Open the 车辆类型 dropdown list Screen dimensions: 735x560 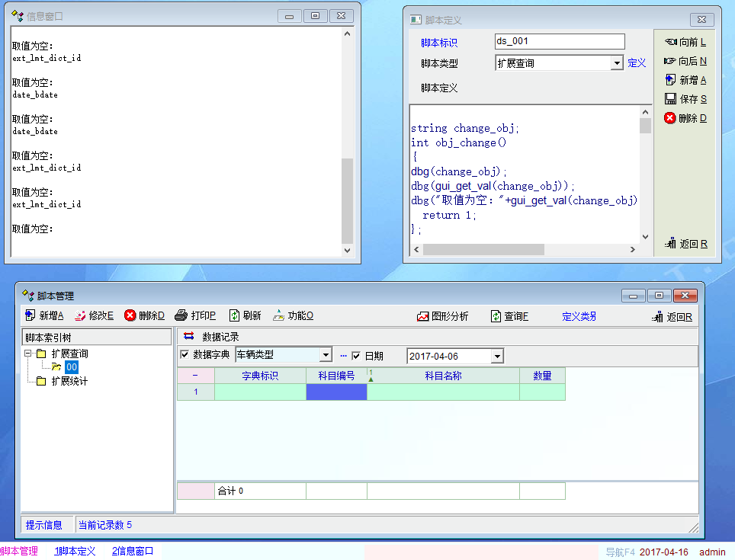point(326,355)
